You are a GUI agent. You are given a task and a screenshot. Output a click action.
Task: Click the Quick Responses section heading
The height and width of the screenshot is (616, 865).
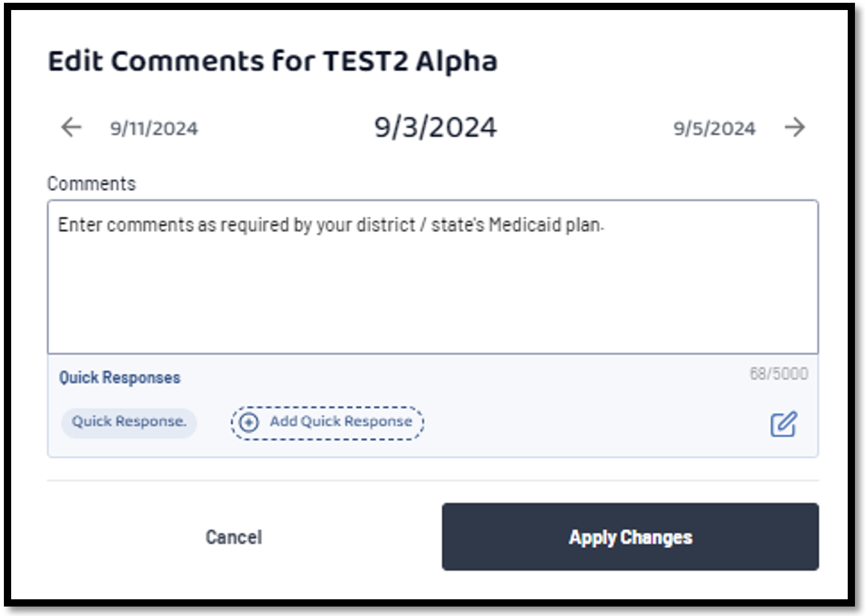120,378
